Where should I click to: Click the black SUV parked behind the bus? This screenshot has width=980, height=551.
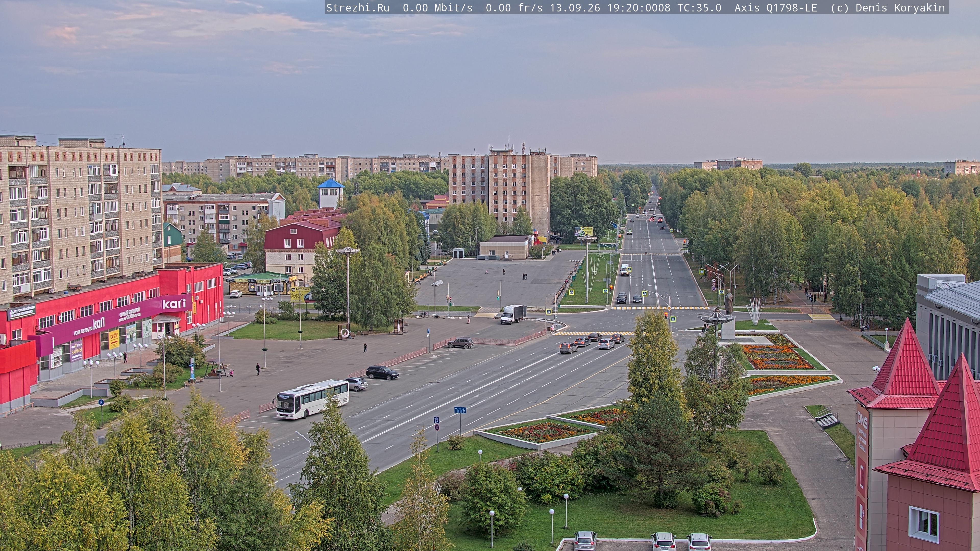pyautogui.click(x=382, y=372)
